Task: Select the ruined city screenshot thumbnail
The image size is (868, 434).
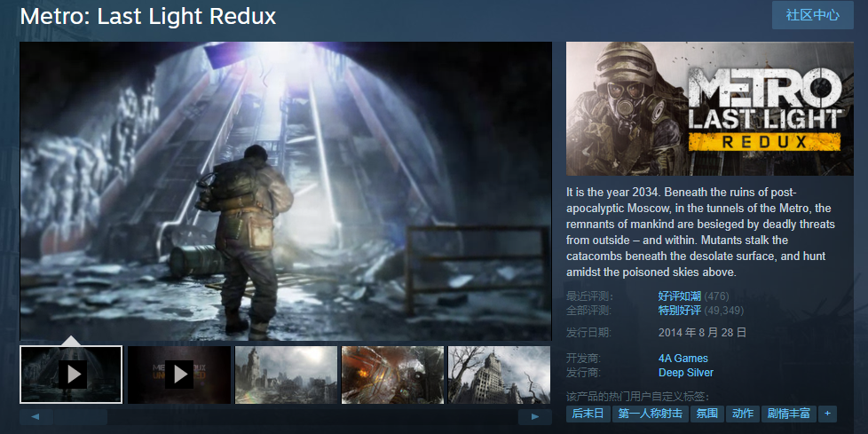Action: (286, 375)
